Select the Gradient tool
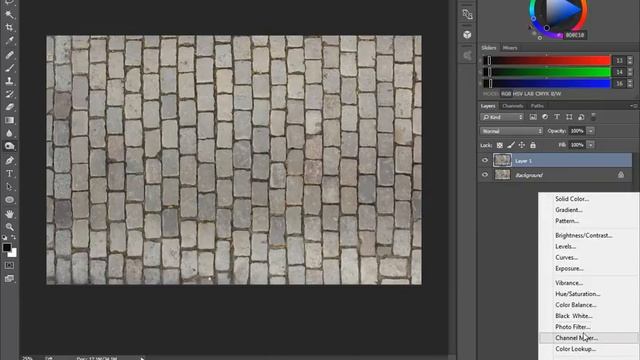Image resolution: width=640 pixels, height=360 pixels. click(x=9, y=120)
